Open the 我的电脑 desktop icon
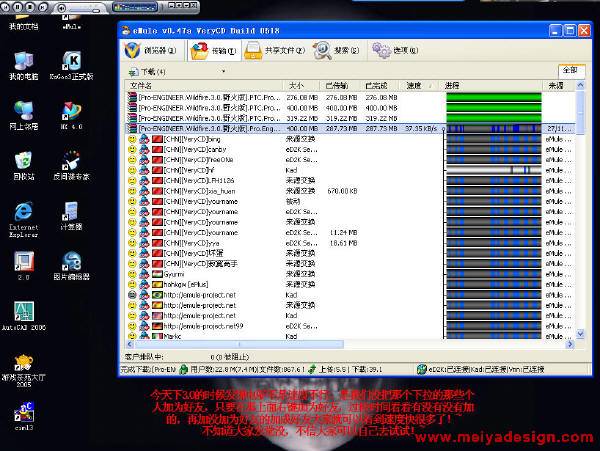600x451 pixels. pyautogui.click(x=24, y=66)
